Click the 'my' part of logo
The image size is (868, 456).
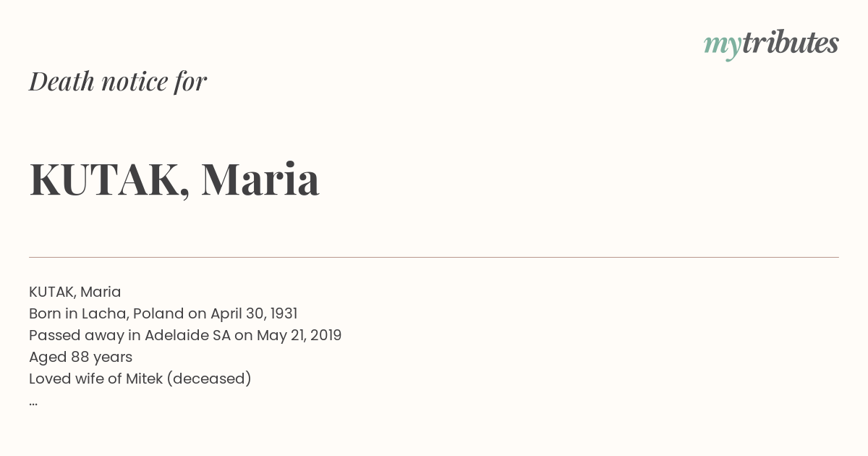(723, 46)
